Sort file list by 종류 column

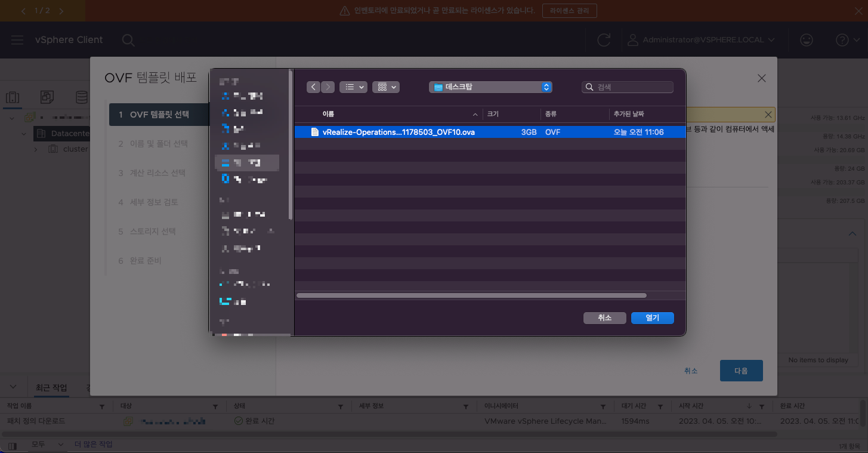[x=551, y=114]
